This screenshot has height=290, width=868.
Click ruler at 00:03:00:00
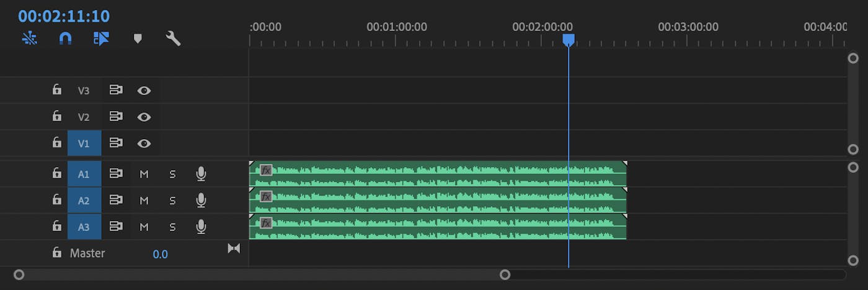688,27
